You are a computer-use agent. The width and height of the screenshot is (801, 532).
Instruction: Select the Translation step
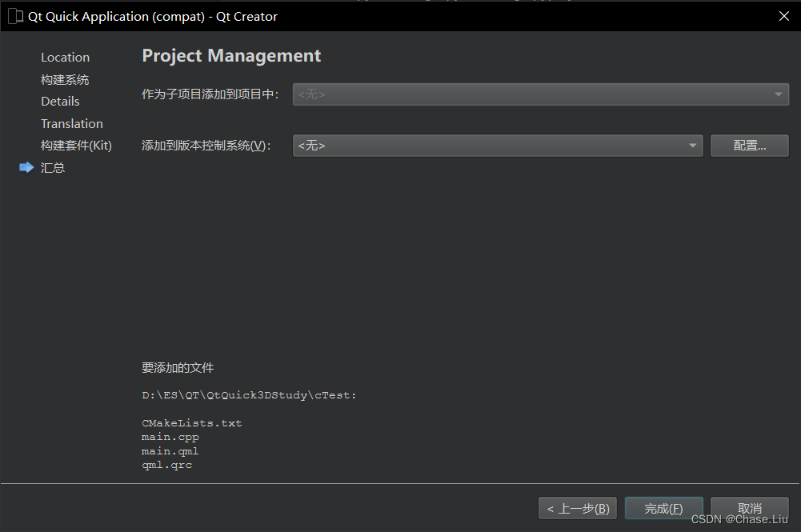71,123
